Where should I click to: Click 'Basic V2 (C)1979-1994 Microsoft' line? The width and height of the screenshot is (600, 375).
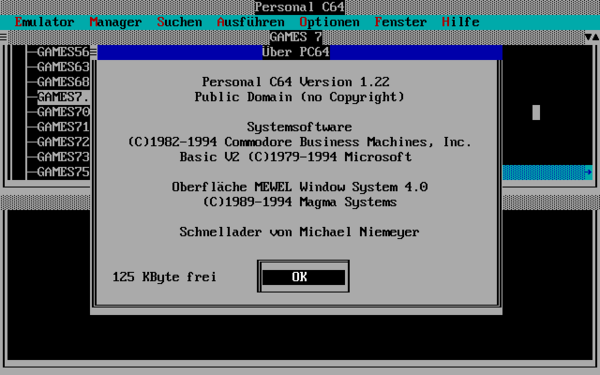296,157
